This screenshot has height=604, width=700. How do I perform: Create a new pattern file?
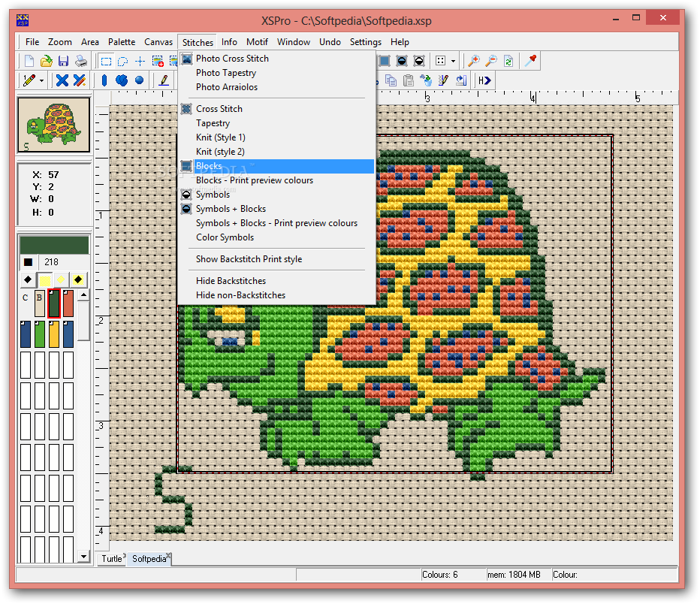coord(29,61)
